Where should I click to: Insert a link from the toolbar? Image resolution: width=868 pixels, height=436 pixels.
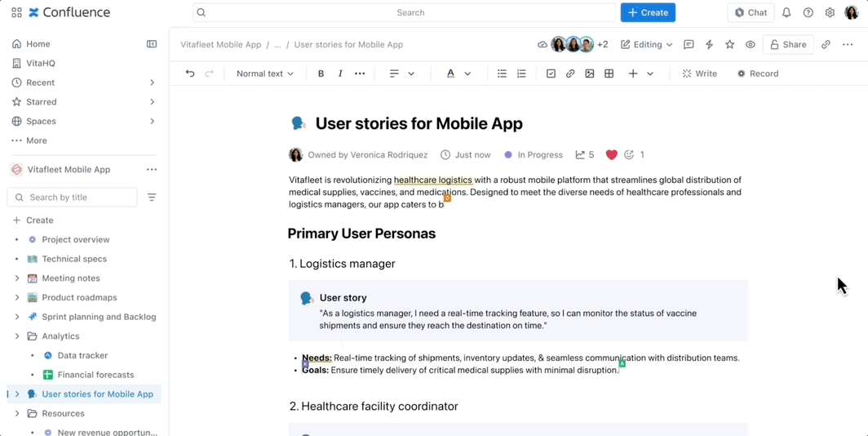[x=570, y=73]
